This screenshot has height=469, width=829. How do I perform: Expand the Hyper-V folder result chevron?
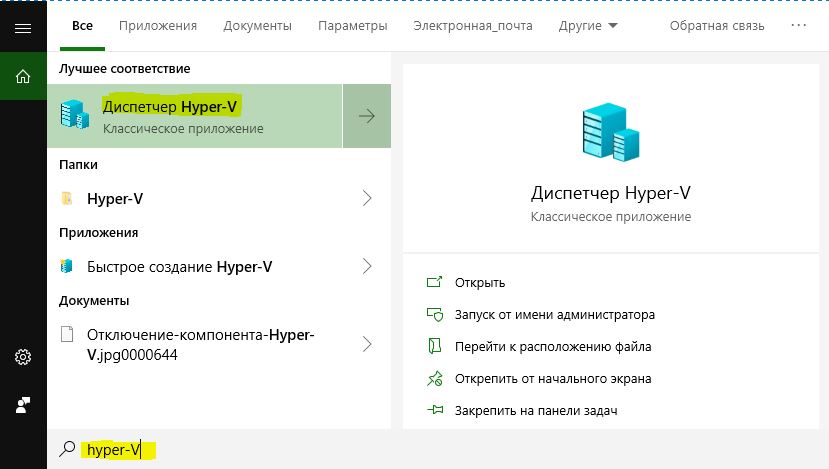[x=367, y=198]
